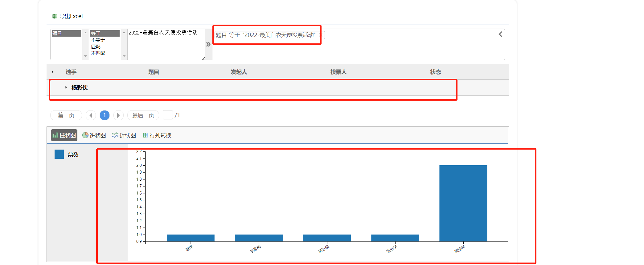This screenshot has height=265, width=644.
Task: Open the 行列转换 row-column swap tab
Action: tap(157, 135)
